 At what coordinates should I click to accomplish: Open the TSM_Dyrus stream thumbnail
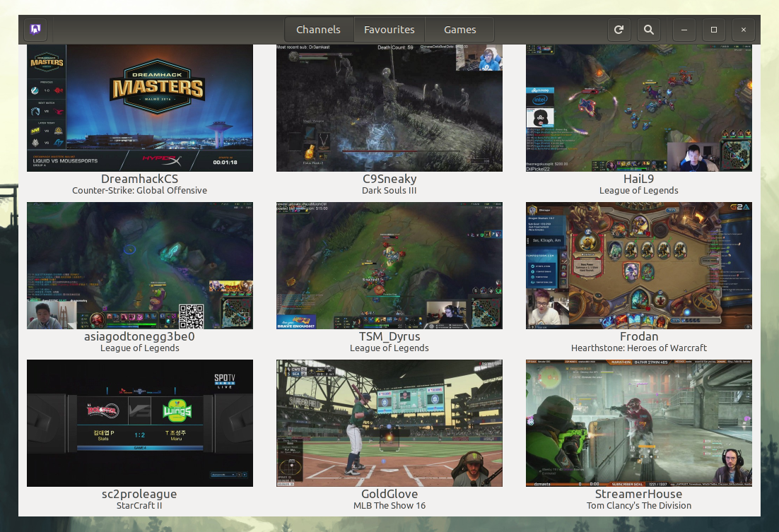coord(389,265)
